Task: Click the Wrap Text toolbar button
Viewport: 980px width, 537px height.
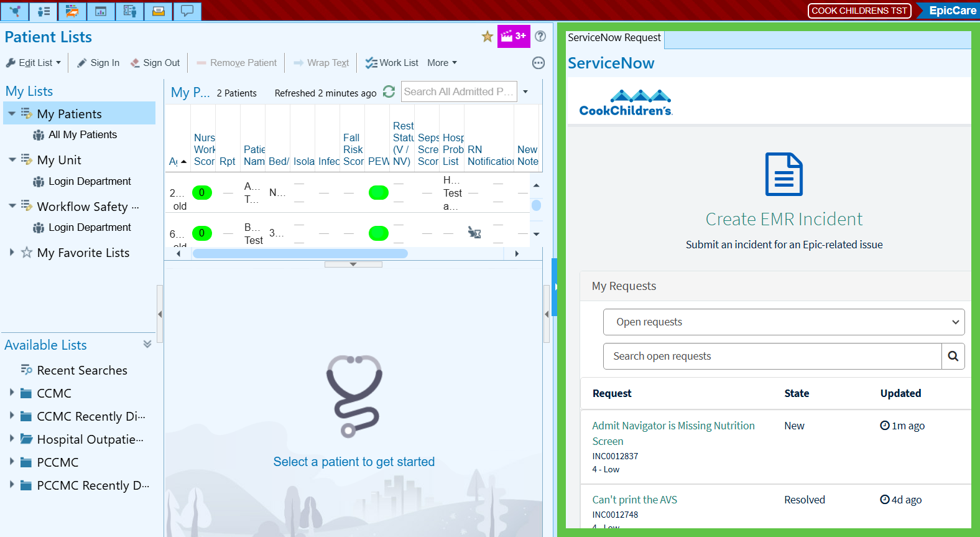Action: click(321, 63)
